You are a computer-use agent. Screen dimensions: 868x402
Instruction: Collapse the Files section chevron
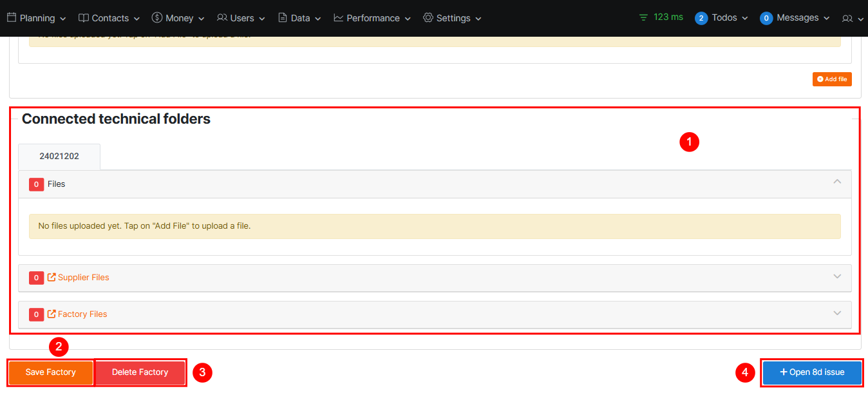click(x=837, y=182)
